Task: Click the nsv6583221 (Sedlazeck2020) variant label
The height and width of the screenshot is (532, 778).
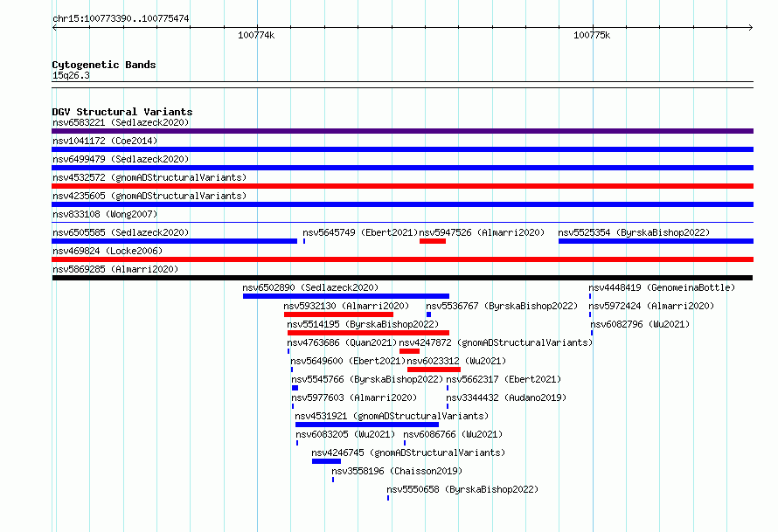Action: (121, 122)
